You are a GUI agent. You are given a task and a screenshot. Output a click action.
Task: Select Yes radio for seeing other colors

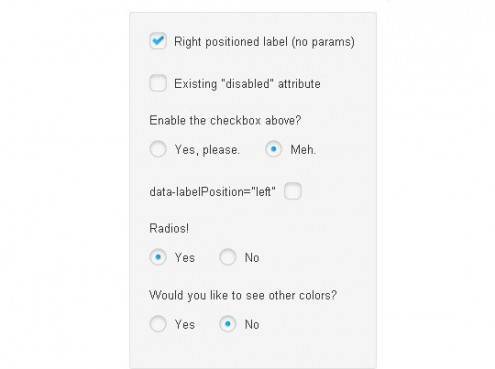click(158, 324)
